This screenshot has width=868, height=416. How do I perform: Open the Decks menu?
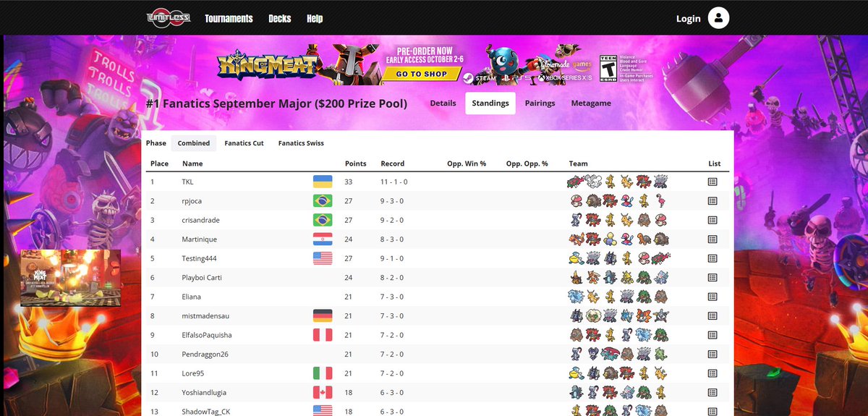point(280,18)
